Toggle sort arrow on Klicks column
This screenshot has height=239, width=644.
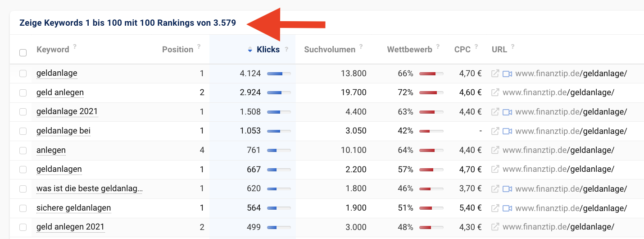pos(250,50)
